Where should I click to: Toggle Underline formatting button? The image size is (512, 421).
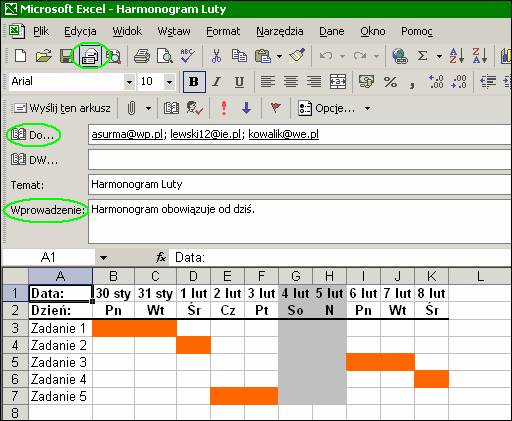point(239,82)
